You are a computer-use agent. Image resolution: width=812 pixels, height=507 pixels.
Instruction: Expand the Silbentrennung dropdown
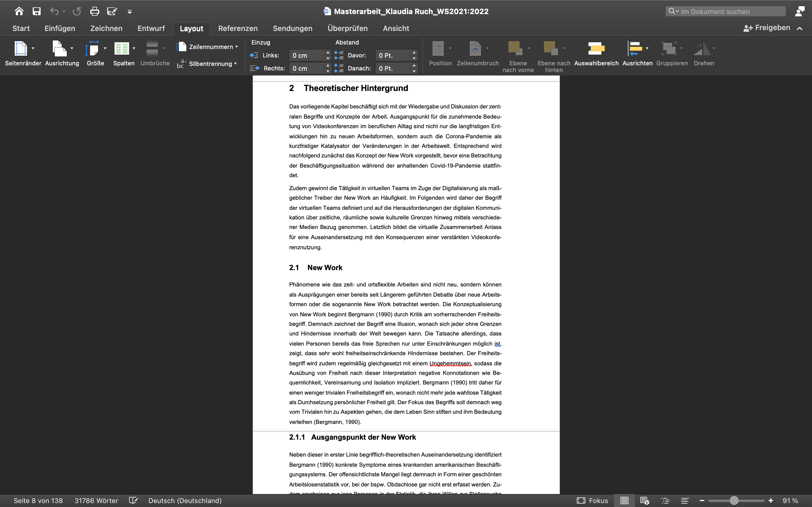coord(212,64)
